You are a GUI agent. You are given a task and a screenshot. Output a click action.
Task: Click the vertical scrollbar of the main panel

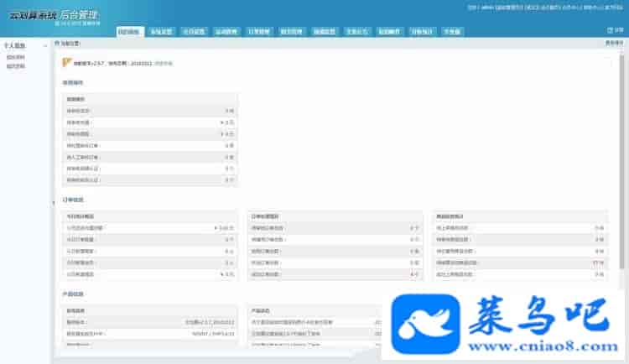(x=621, y=161)
